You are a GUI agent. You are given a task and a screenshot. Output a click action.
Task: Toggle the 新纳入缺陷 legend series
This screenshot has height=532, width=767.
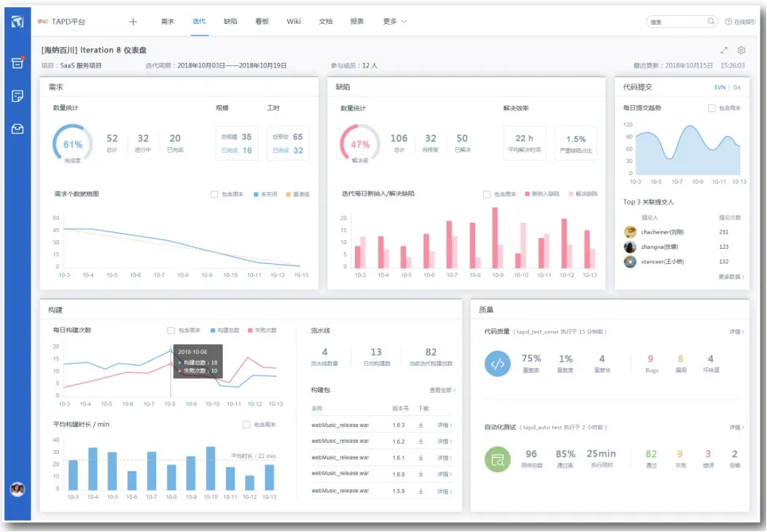(x=542, y=194)
